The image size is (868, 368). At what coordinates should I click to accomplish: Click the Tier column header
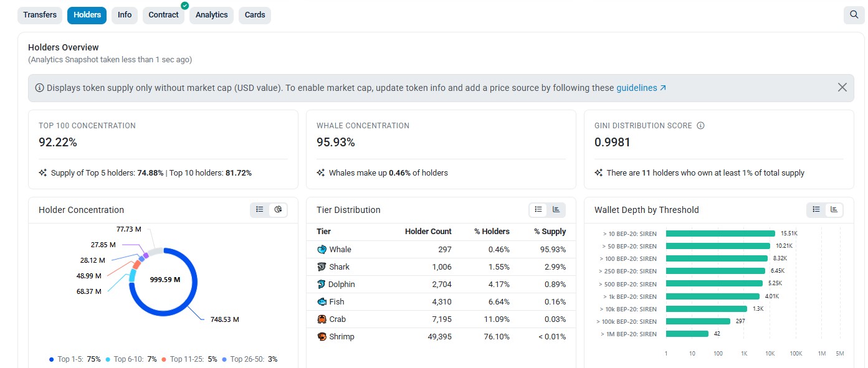323,232
